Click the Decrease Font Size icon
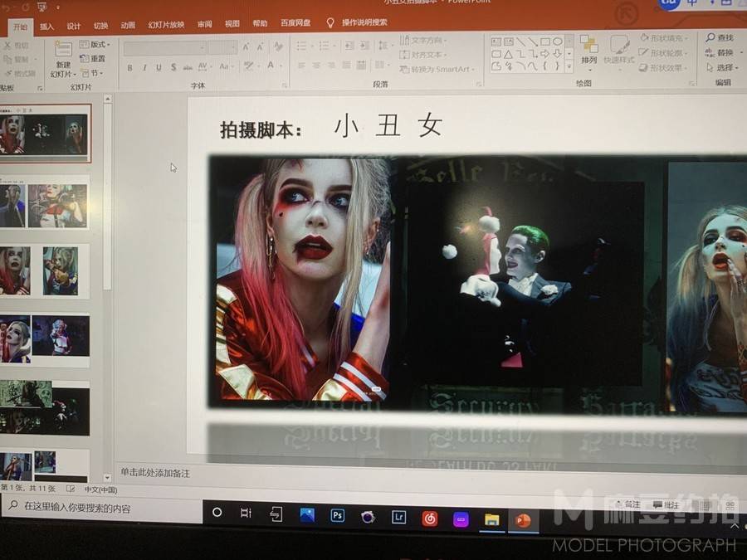Image resolution: width=747 pixels, height=560 pixels. [x=260, y=46]
